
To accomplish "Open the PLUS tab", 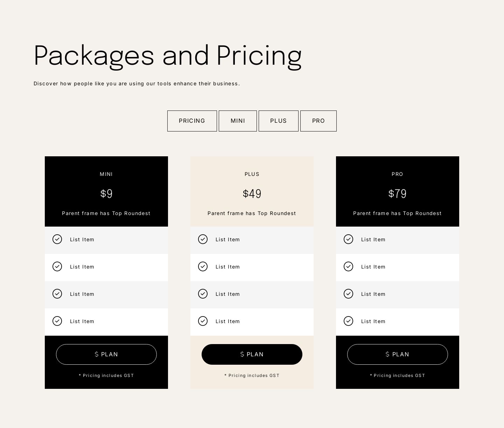I will pyautogui.click(x=279, y=121).
